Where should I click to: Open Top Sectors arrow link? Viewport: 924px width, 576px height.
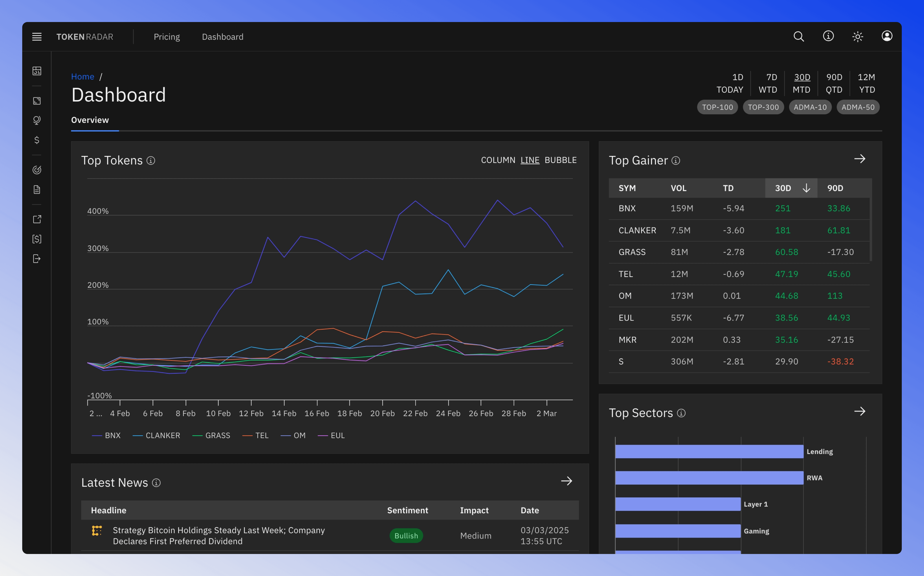click(860, 412)
